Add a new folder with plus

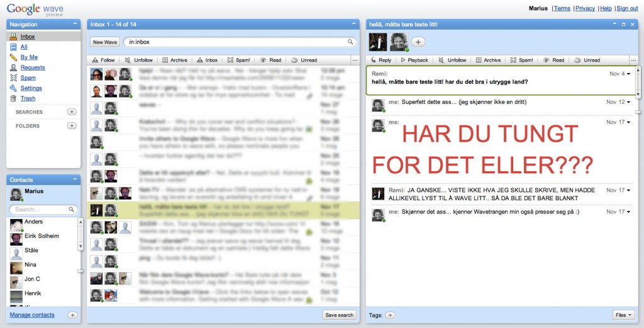coord(72,126)
